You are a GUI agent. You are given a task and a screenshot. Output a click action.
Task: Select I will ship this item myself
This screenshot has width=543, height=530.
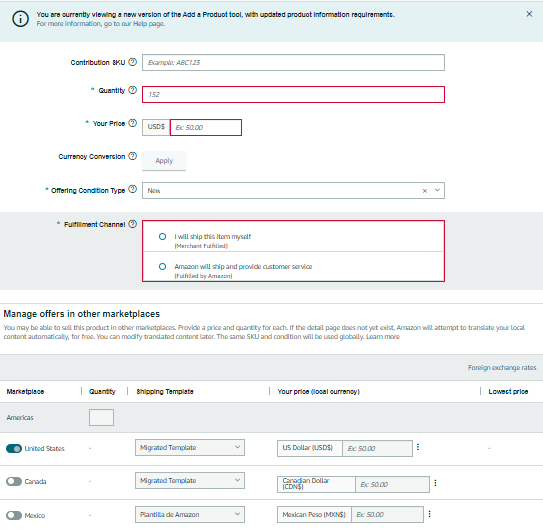point(162,237)
